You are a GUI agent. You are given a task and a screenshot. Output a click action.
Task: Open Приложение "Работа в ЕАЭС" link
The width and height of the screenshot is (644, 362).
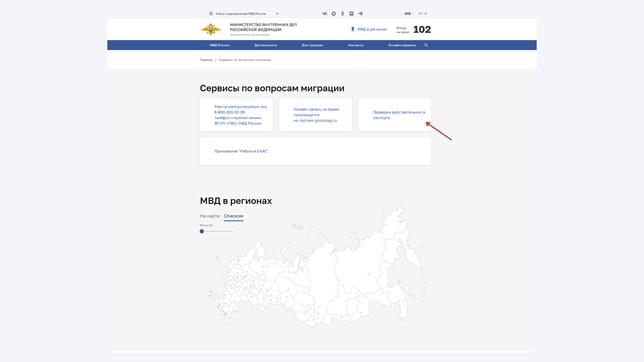pyautogui.click(x=241, y=151)
